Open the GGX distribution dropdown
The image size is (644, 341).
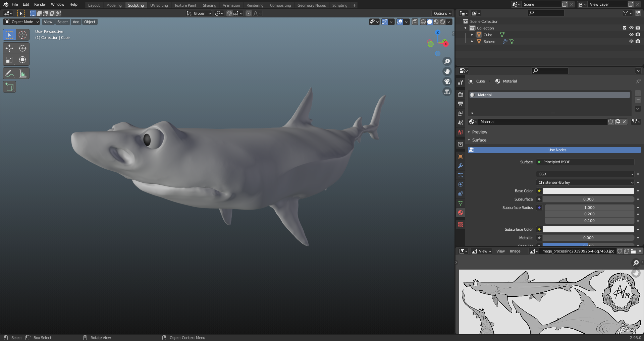[585, 174]
